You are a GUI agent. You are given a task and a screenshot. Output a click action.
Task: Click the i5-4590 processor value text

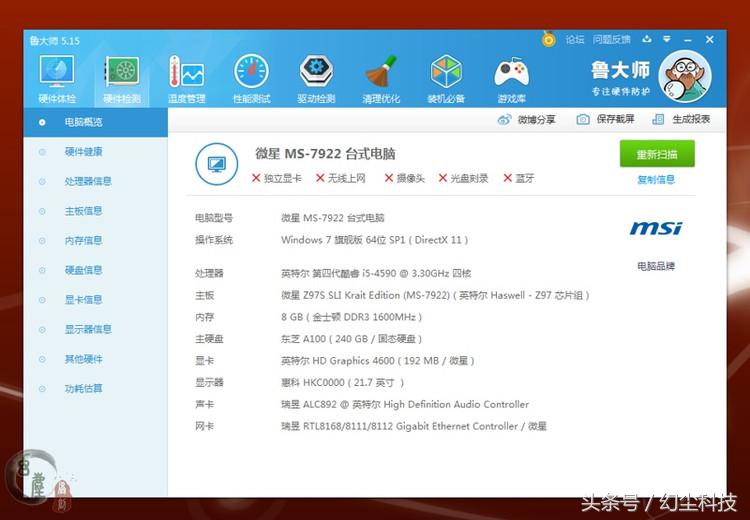pos(376,274)
